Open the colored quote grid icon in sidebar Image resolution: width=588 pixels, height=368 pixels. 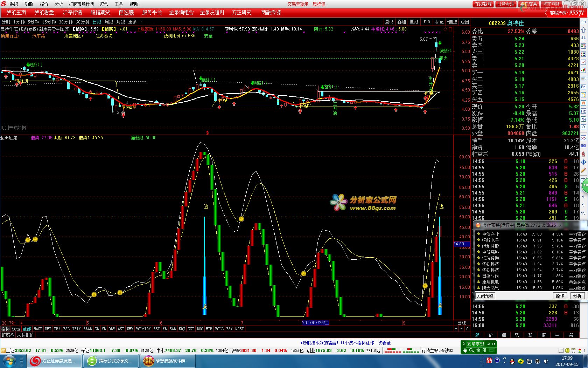(583, 54)
